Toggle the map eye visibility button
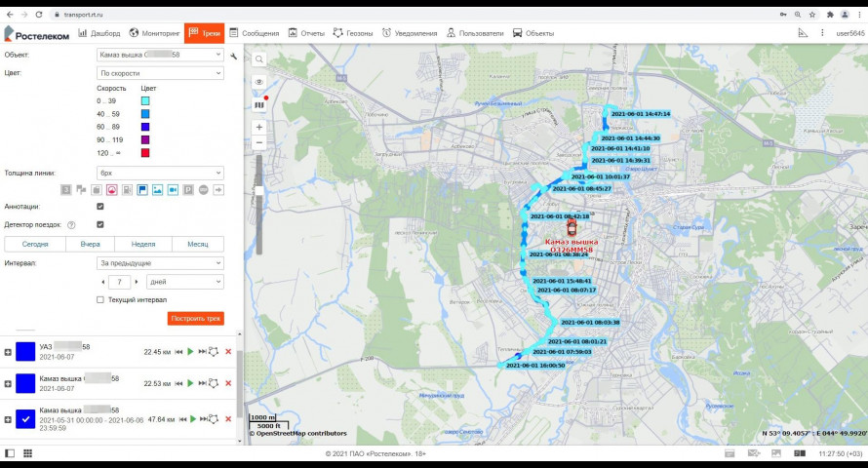The width and height of the screenshot is (868, 468). pyautogui.click(x=259, y=83)
